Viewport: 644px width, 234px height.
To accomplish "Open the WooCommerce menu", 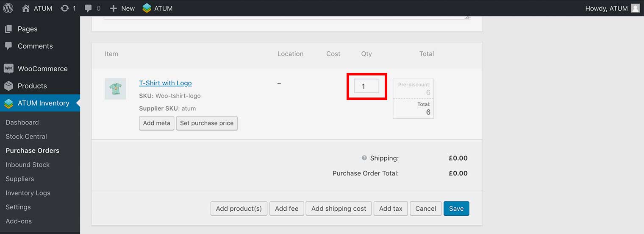I will 42,69.
